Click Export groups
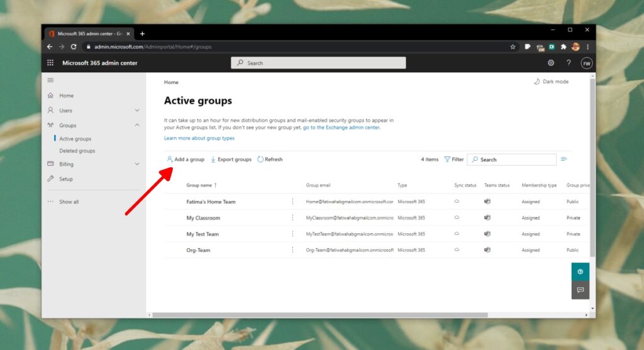Screen dimensions: 644x350 click(x=231, y=159)
